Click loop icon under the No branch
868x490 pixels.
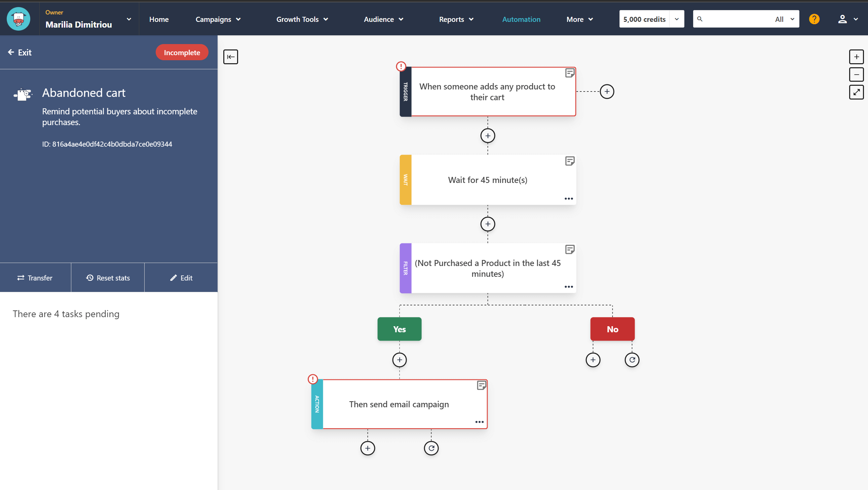point(632,360)
